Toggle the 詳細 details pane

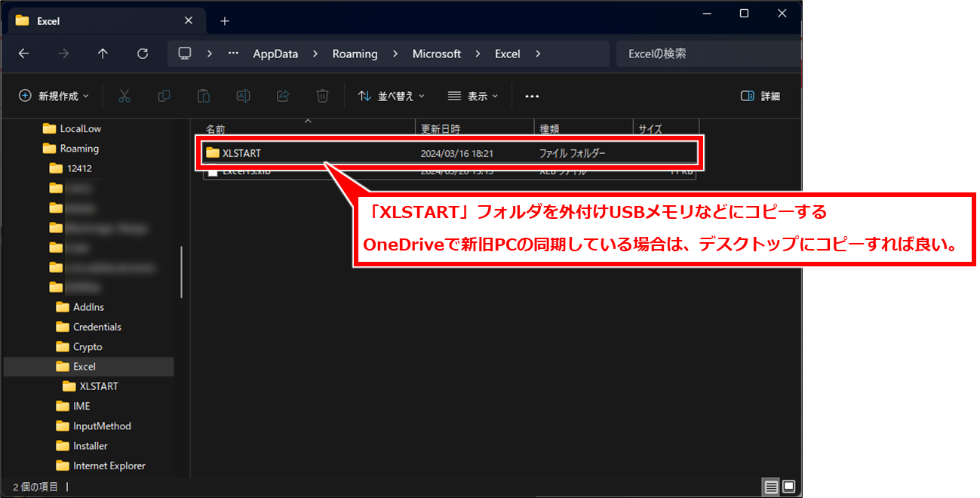point(760,96)
